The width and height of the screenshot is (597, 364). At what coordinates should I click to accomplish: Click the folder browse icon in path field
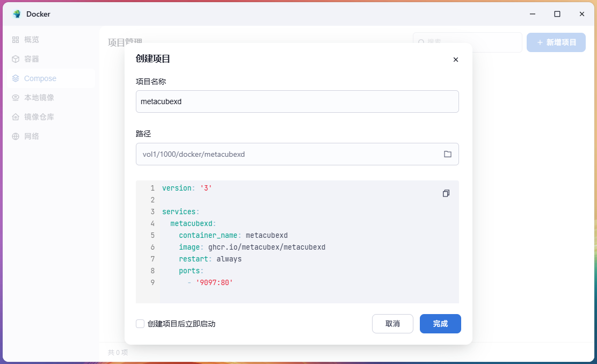447,154
